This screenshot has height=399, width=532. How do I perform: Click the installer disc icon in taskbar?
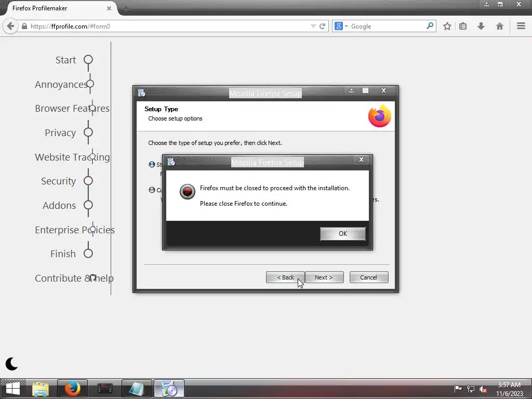(x=169, y=389)
